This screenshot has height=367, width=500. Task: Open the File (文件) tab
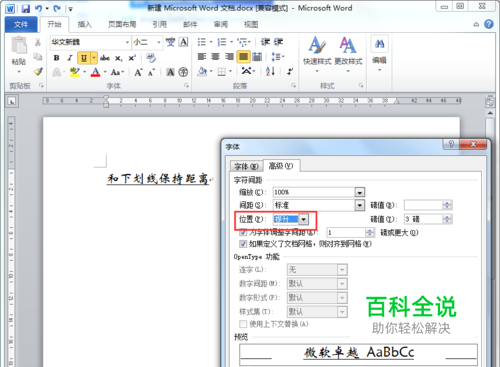click(21, 24)
